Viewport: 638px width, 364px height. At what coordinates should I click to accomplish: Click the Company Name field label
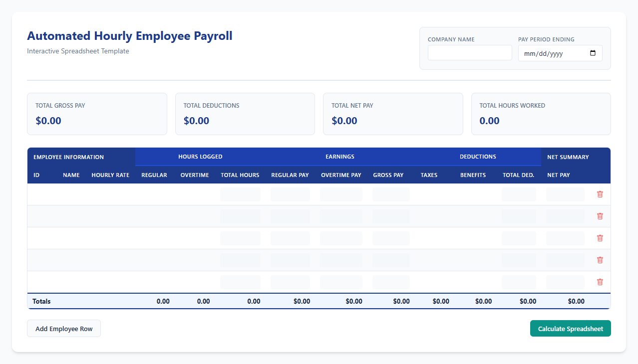coord(451,39)
